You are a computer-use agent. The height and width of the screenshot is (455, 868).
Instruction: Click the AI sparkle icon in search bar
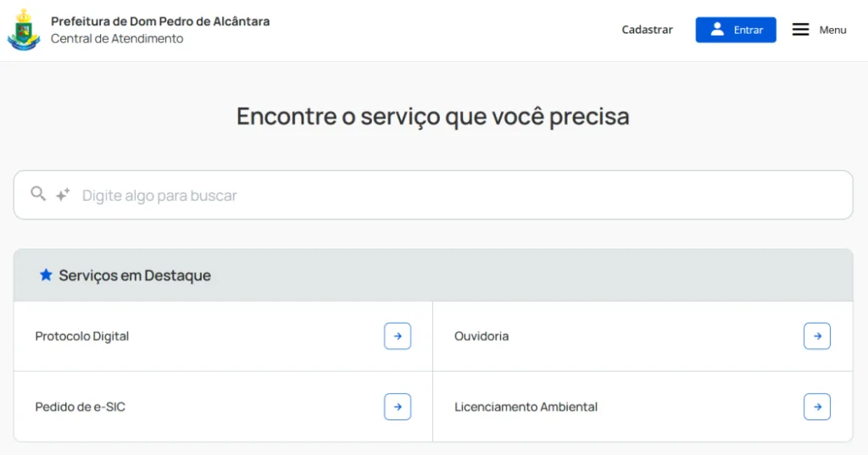[63, 195]
